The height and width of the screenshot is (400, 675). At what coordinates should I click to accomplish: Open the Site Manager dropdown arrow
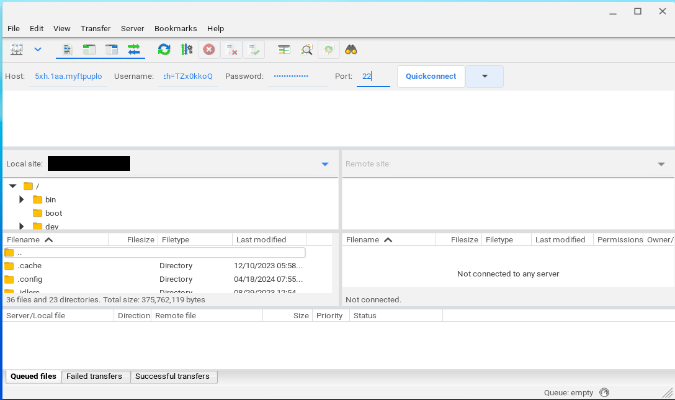pos(38,50)
